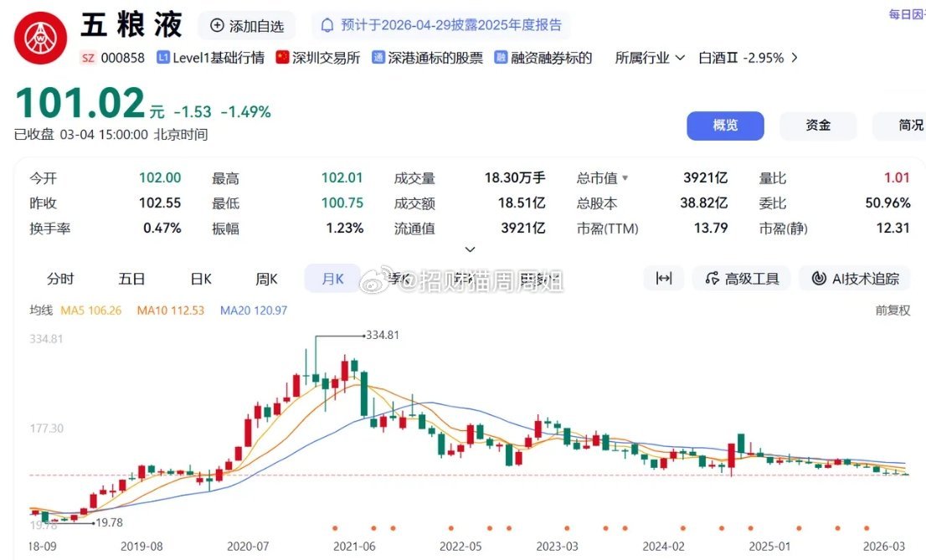
Task: Toggle the MA10 moving average line
Action: (170, 310)
